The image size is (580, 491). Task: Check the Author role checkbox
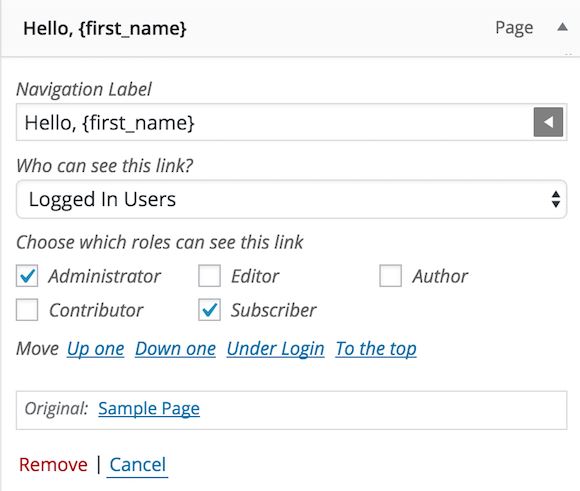coord(390,276)
